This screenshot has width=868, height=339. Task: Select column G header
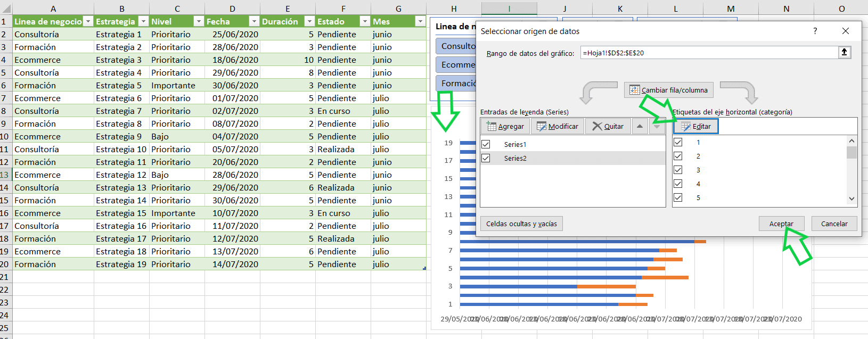click(x=398, y=9)
